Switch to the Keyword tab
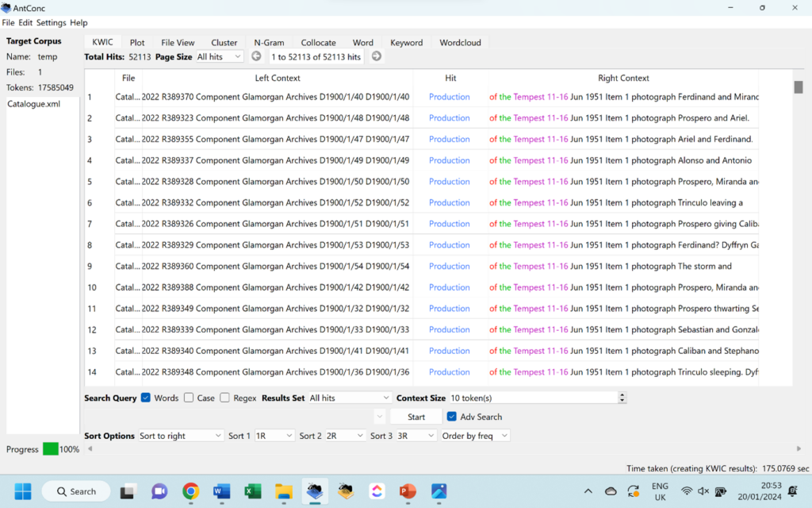The height and width of the screenshot is (508, 812). [406, 42]
